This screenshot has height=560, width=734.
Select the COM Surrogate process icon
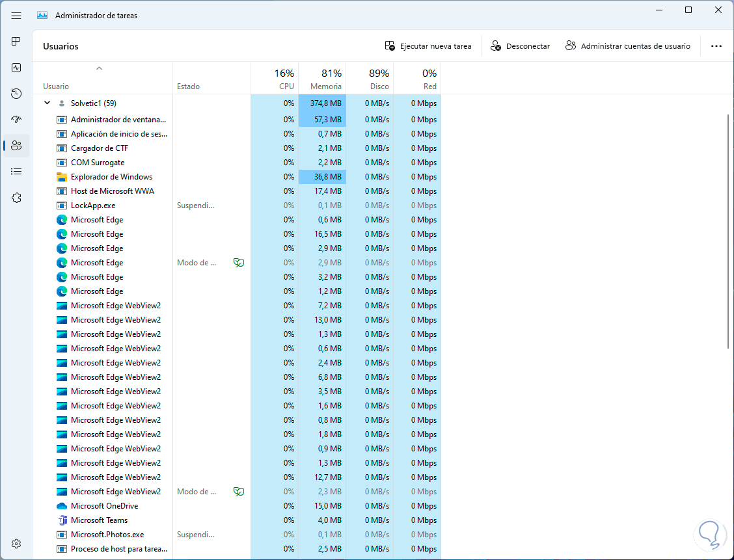62,163
